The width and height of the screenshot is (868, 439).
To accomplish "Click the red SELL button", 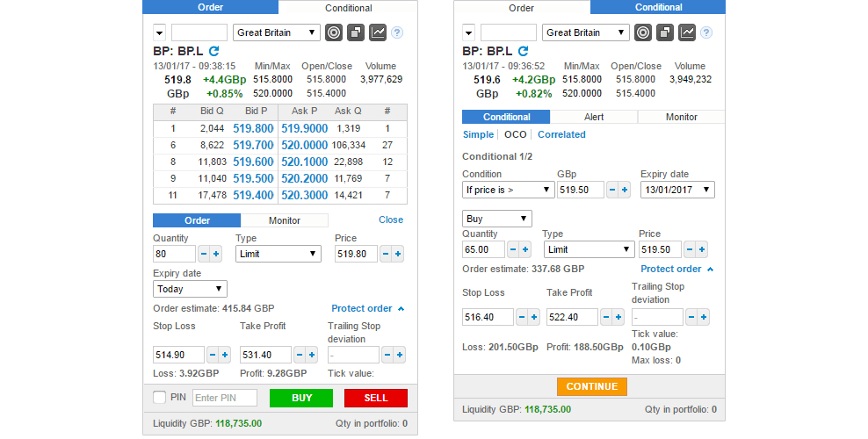I will [x=376, y=398].
